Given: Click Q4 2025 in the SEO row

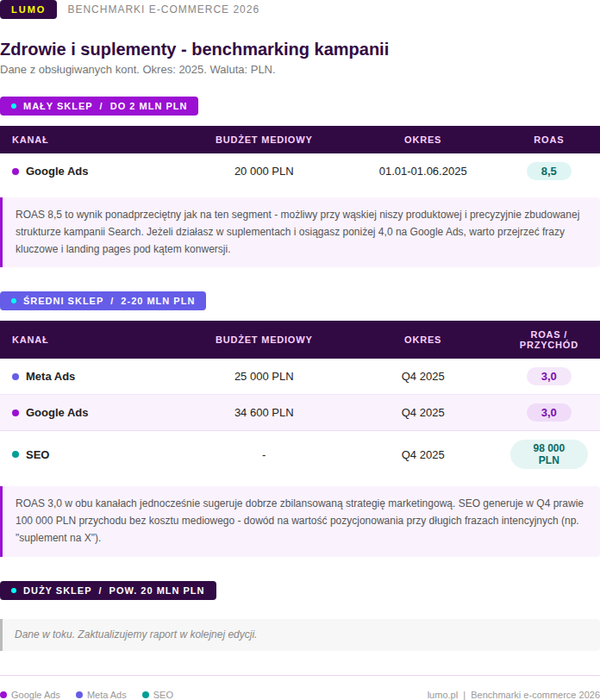Looking at the screenshot, I should coord(422,455).
